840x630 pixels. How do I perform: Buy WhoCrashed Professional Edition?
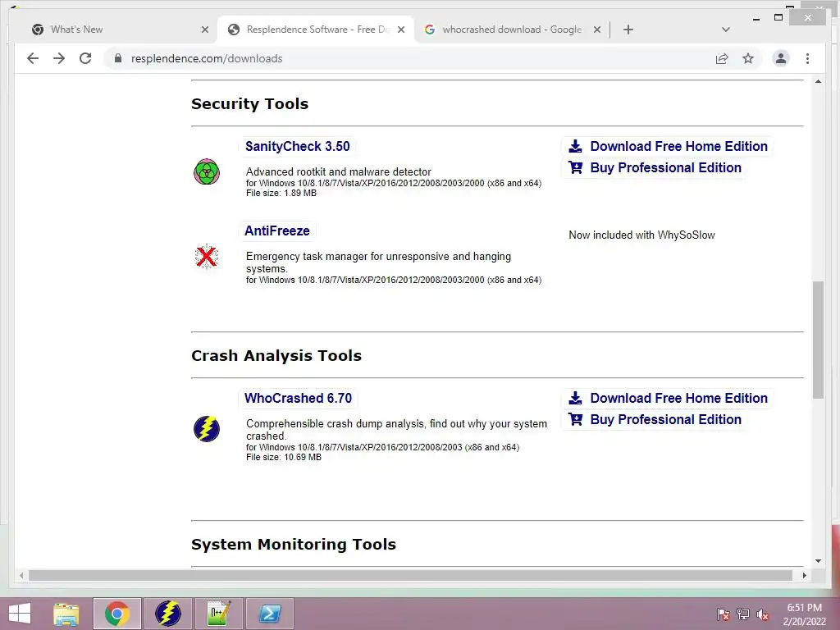pyautogui.click(x=666, y=419)
